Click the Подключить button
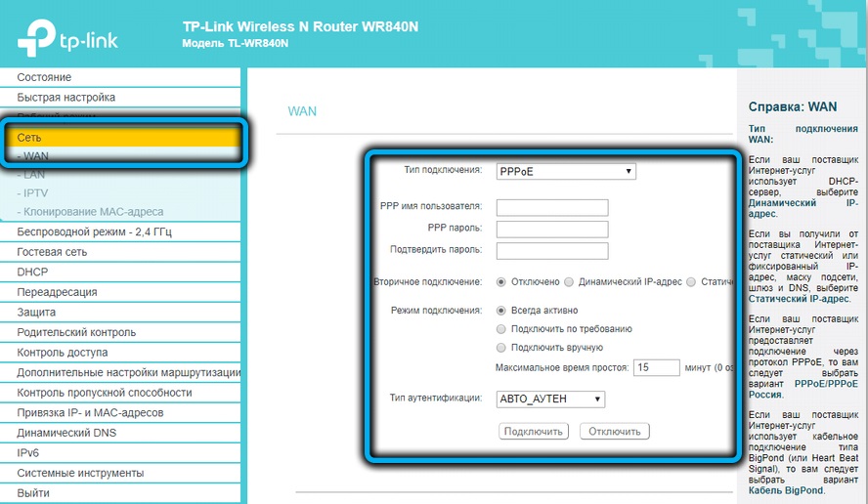Viewport: 868px width, 504px height. coord(533,432)
